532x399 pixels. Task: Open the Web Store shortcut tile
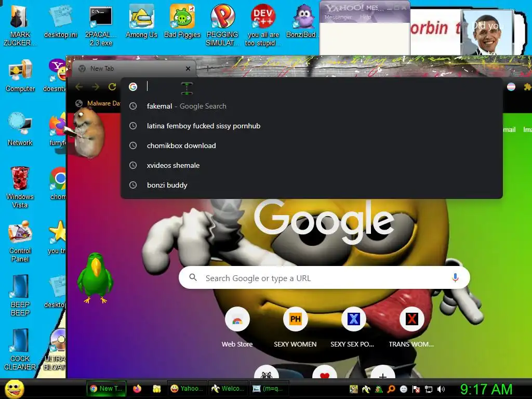point(237,328)
